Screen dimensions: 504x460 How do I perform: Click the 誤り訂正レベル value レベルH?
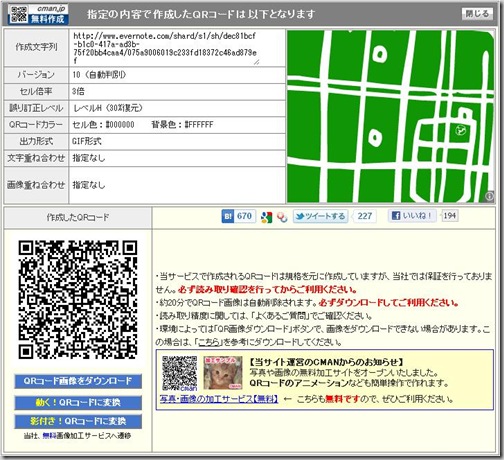(x=108, y=108)
